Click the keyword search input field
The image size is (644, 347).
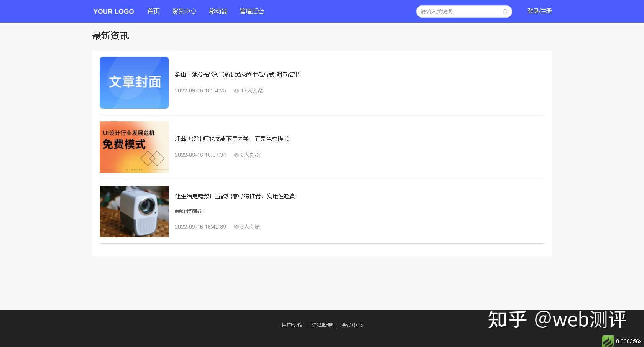[456, 12]
